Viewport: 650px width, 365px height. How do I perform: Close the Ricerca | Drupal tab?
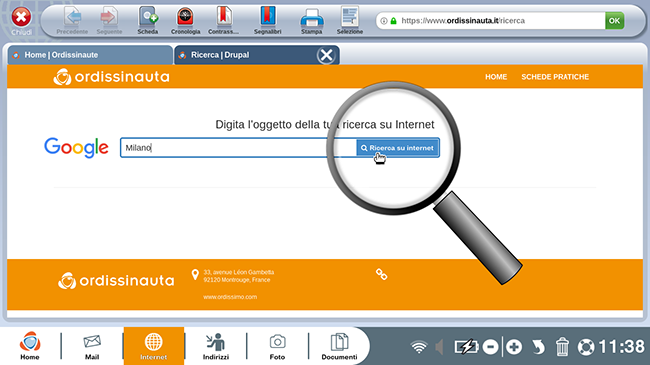(326, 55)
